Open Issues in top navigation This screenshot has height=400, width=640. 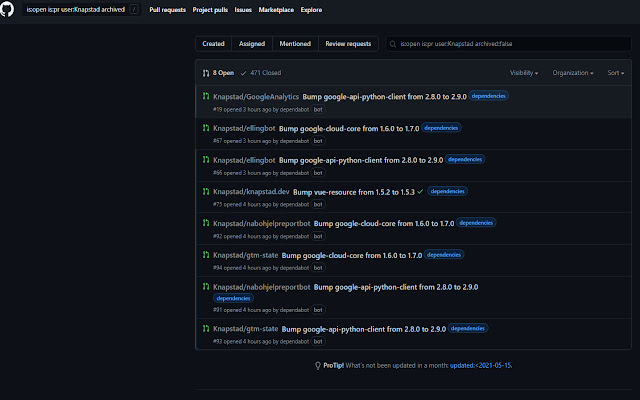(243, 9)
